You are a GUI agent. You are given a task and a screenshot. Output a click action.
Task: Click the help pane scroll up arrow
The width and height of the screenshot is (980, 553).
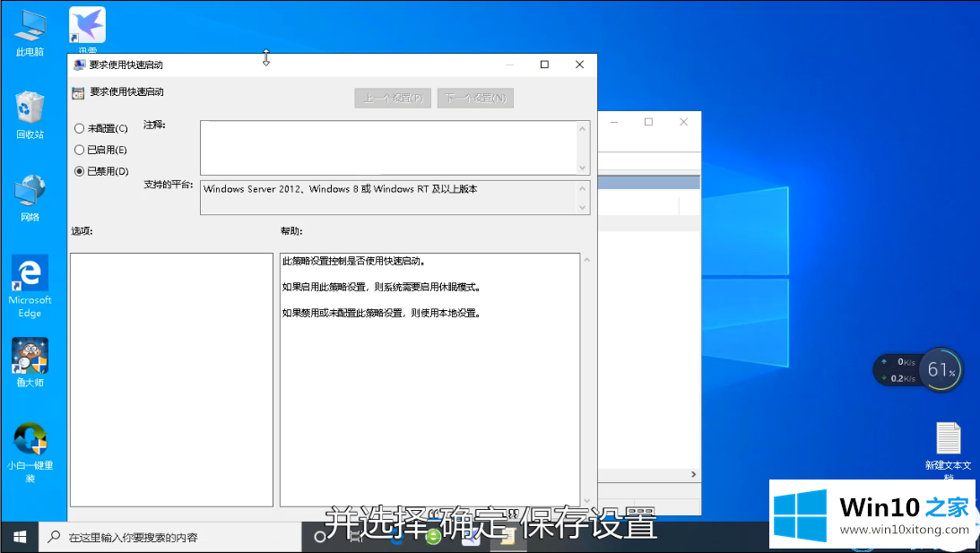point(586,260)
